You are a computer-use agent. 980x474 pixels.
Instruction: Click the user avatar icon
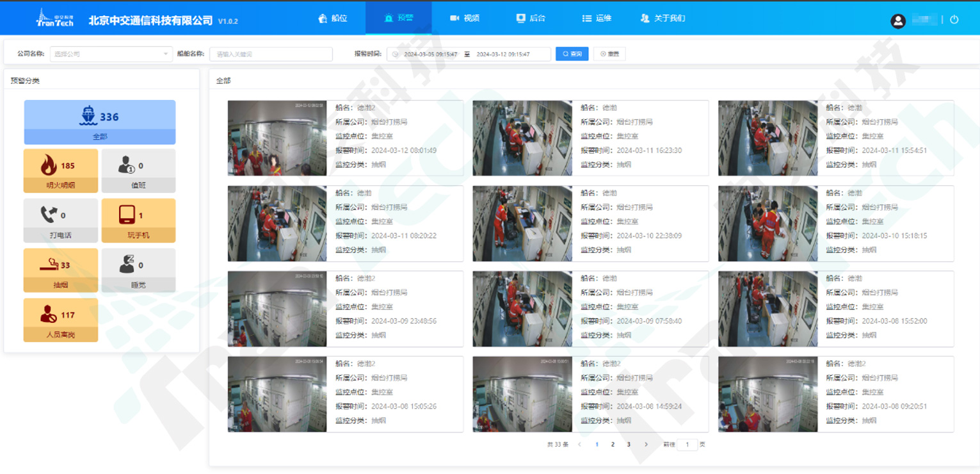(x=898, y=20)
